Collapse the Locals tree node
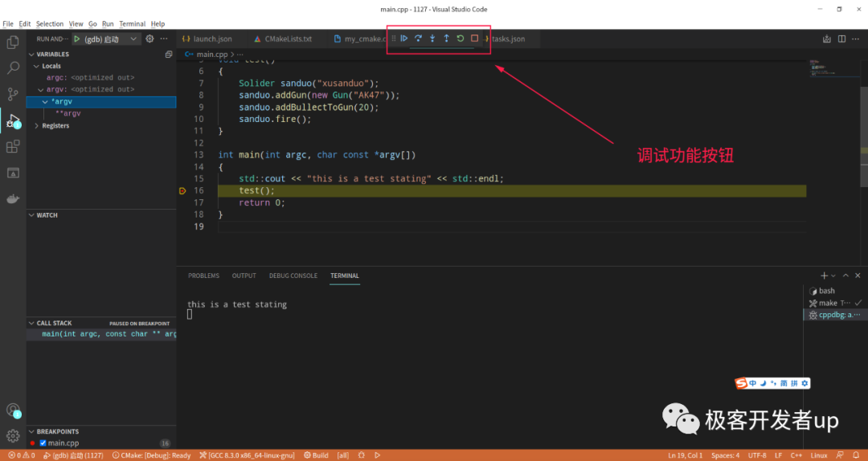This screenshot has height=461, width=868. (x=36, y=66)
